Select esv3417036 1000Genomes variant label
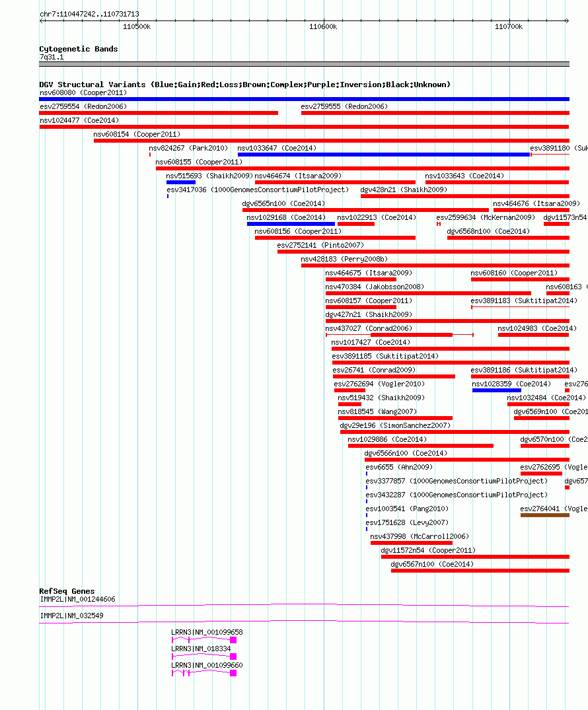Screen dimensions: 588x710 (x=258, y=190)
